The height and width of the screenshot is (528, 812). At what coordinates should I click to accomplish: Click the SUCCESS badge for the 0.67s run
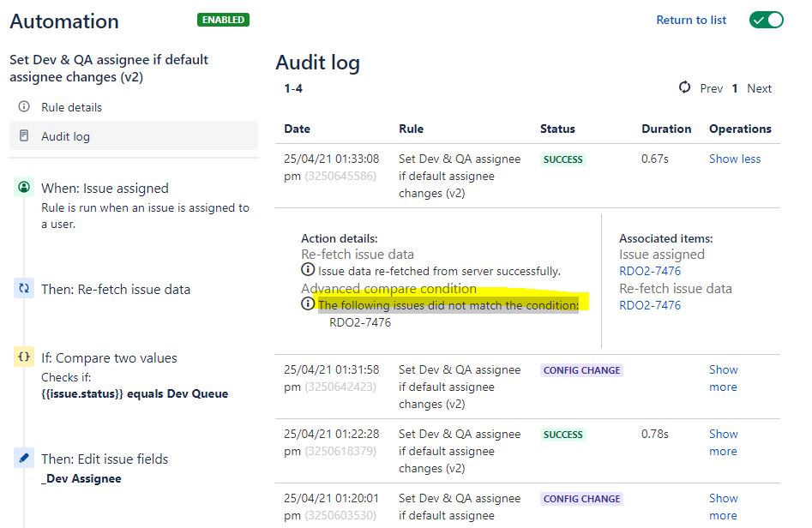tap(562, 159)
